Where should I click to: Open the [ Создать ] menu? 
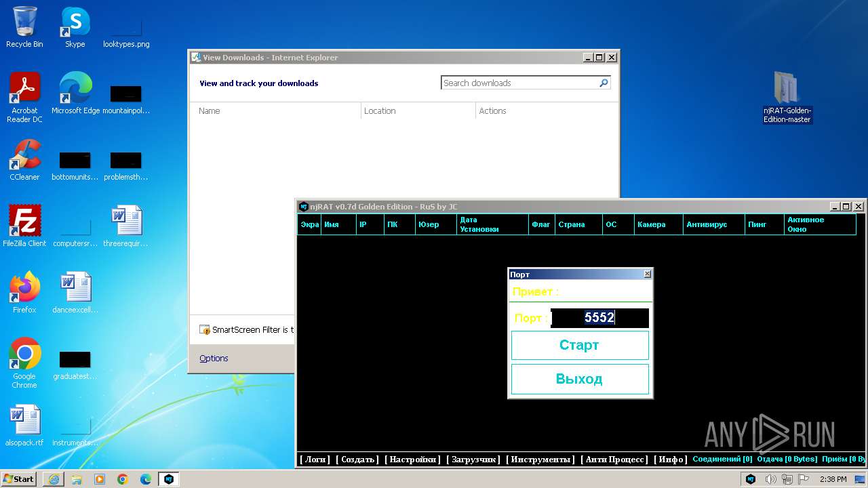point(357,460)
